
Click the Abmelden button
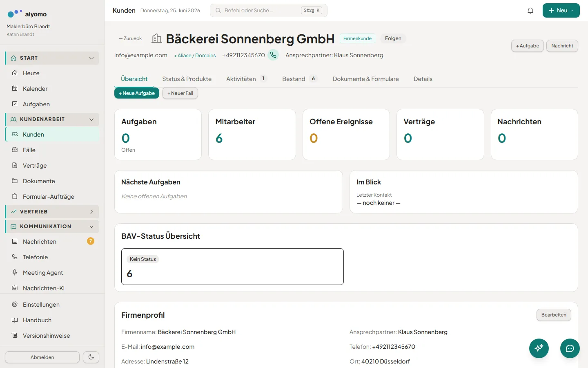click(42, 357)
